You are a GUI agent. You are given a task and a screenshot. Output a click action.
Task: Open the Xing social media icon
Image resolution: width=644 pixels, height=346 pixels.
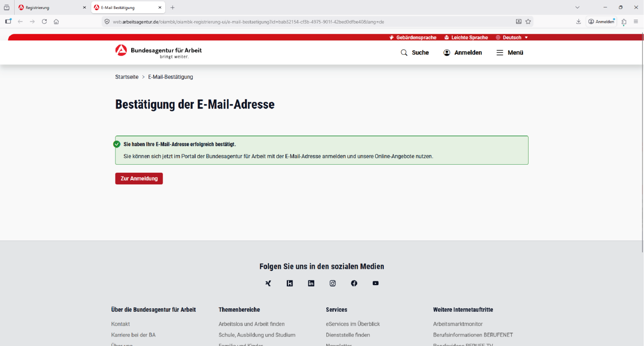(x=268, y=283)
